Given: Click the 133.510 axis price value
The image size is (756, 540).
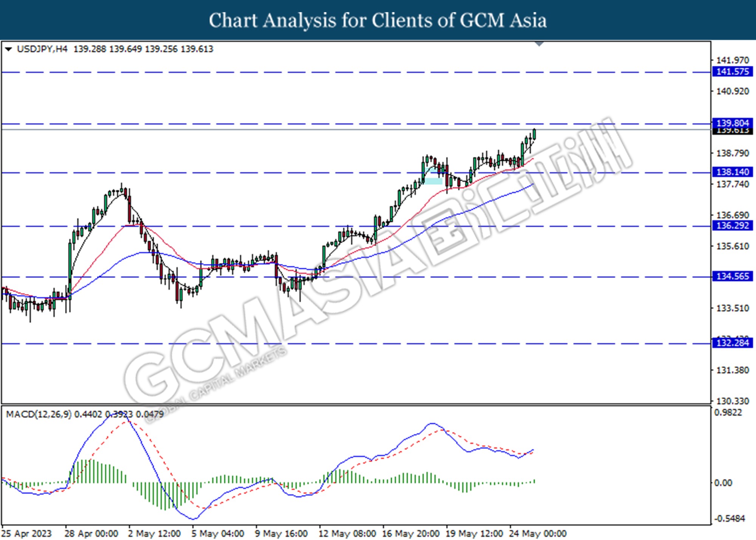Looking at the screenshot, I should [x=733, y=308].
